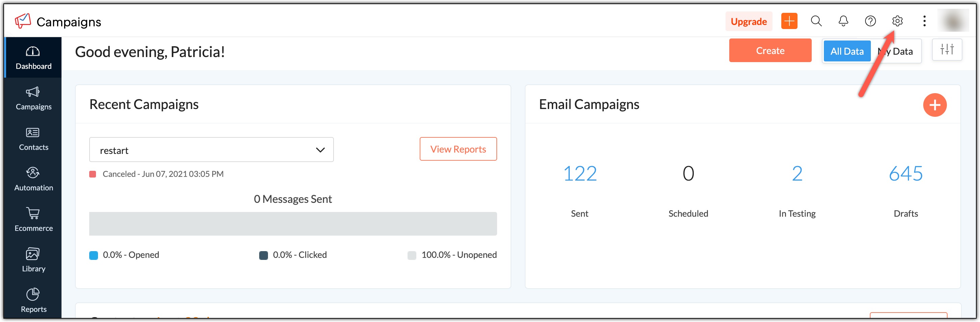Viewport: 980px width, 322px height.
Task: Open dashboard customization sliders icon
Action: tap(947, 50)
